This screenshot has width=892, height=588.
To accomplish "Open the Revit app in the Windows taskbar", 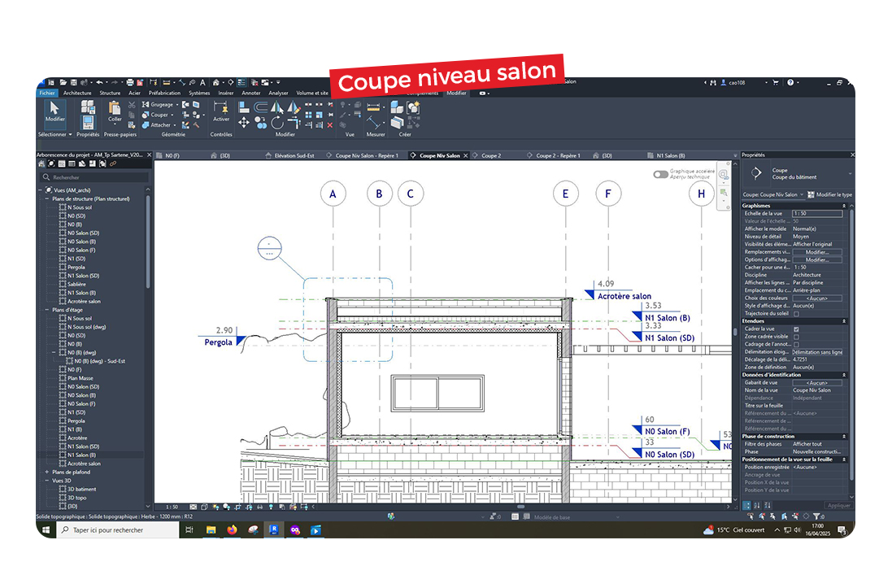I will click(x=274, y=530).
